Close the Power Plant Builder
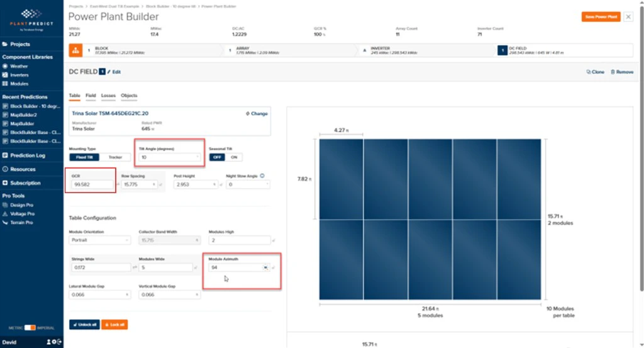The height and width of the screenshot is (348, 644). point(628,17)
